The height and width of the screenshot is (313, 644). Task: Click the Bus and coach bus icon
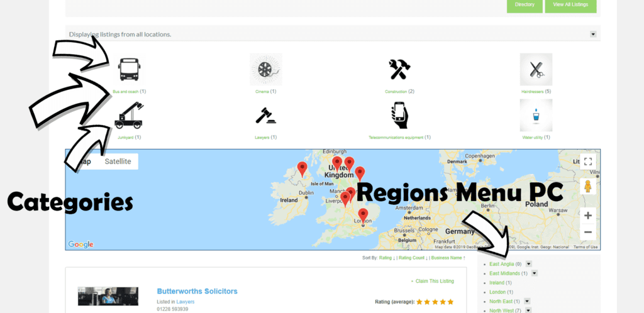click(x=128, y=69)
